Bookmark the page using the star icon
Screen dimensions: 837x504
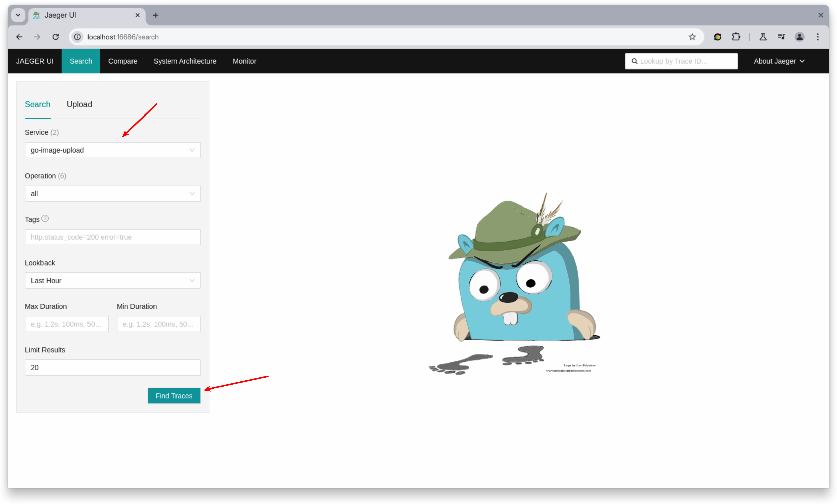pos(692,37)
